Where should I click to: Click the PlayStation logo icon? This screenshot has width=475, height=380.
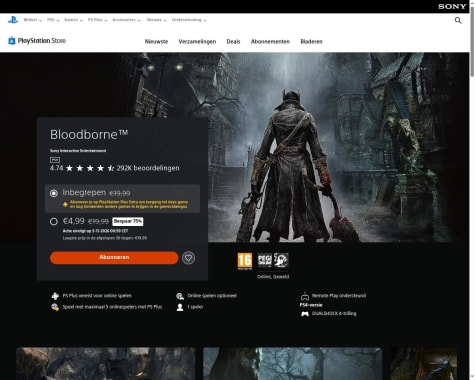[x=13, y=20]
